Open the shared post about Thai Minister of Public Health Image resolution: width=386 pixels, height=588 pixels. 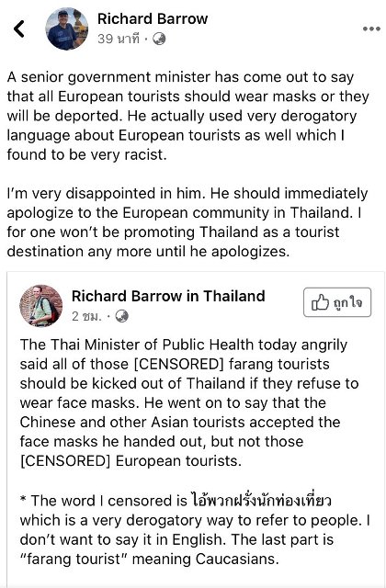click(189, 402)
